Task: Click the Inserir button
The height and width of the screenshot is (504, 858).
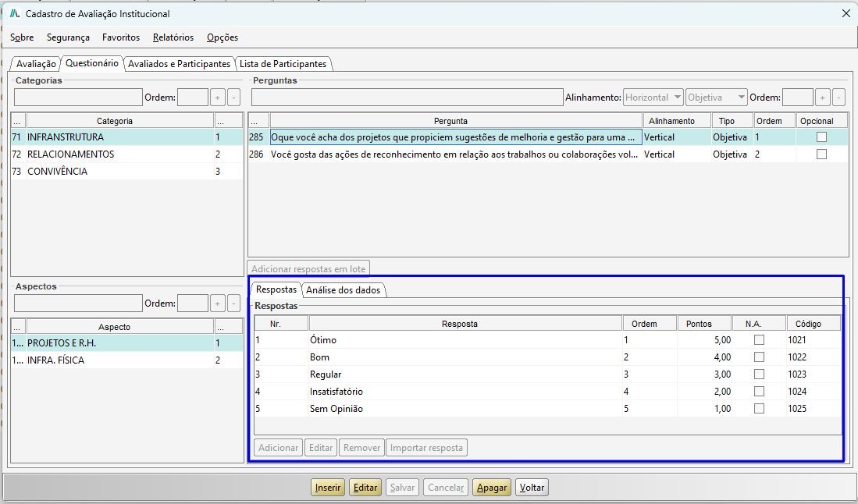Action: coord(328,488)
